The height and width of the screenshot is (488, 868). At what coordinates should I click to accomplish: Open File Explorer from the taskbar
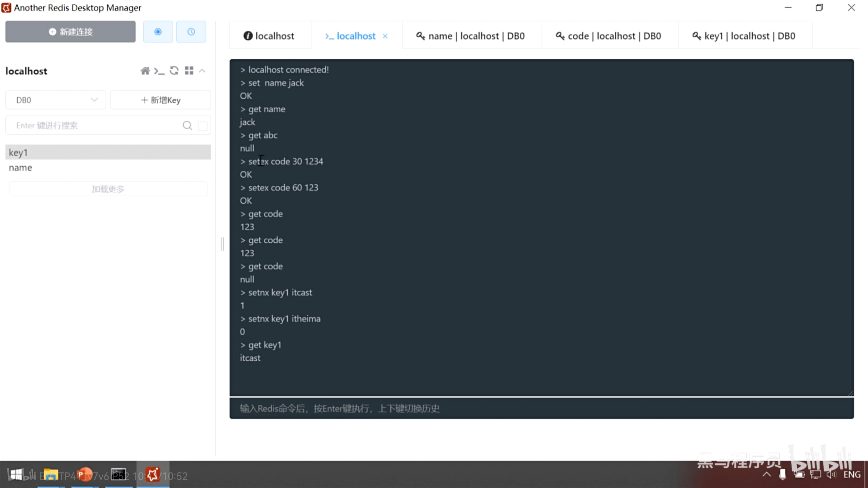[x=51, y=475]
